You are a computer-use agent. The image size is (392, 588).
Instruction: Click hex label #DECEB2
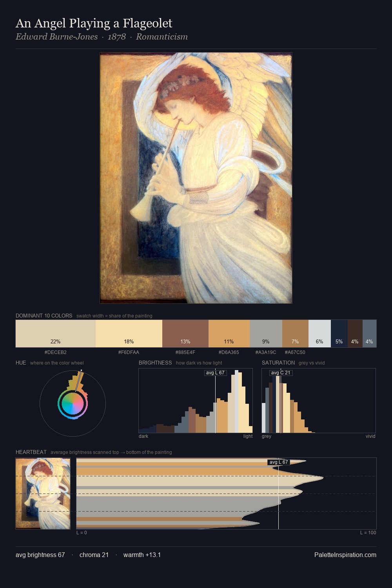[x=56, y=352]
